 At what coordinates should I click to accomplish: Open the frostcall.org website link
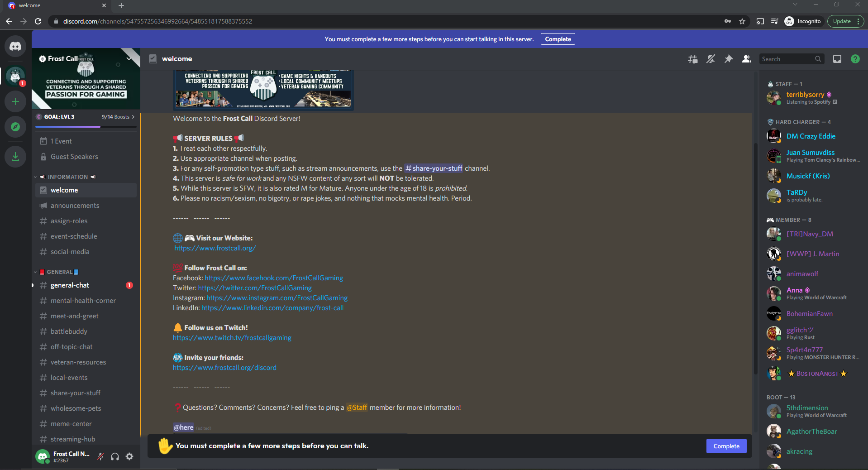pos(215,248)
